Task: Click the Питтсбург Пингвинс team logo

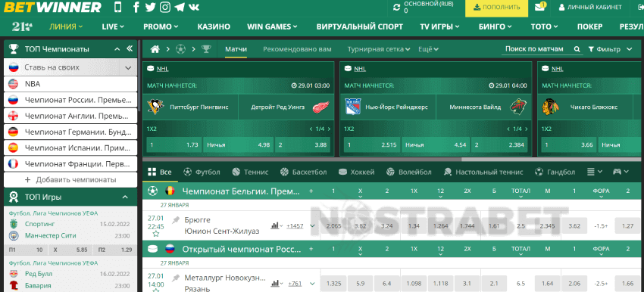Action: 155,107
